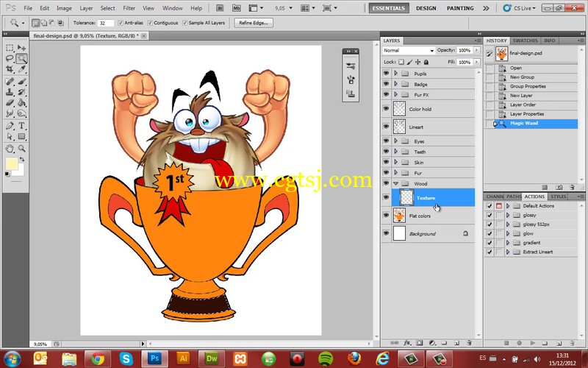
Task: Click the Refine Edge button
Action: coord(254,23)
